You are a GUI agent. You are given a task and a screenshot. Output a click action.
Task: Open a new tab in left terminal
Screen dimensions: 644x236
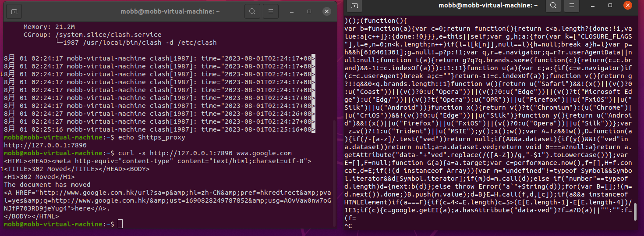[x=14, y=11]
